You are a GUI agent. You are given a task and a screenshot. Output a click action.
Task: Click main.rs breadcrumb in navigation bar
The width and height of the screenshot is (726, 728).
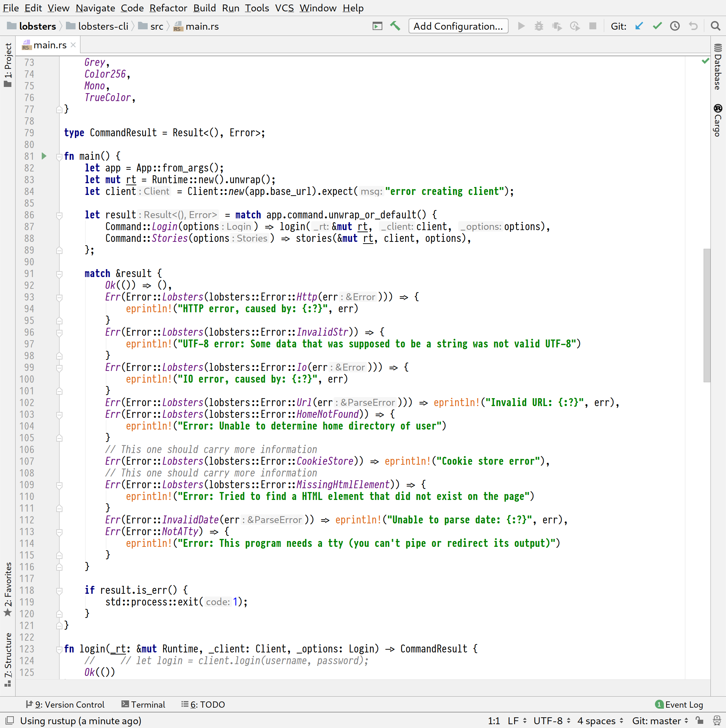click(x=196, y=26)
